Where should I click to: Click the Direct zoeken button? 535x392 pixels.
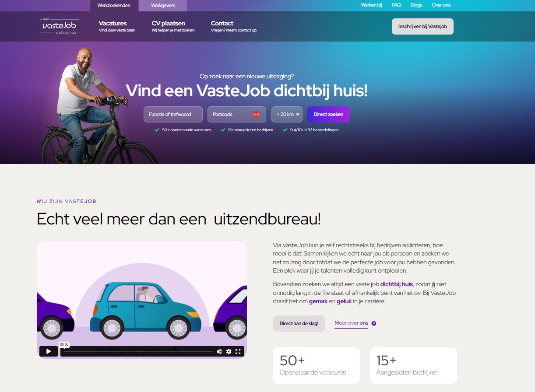[328, 114]
